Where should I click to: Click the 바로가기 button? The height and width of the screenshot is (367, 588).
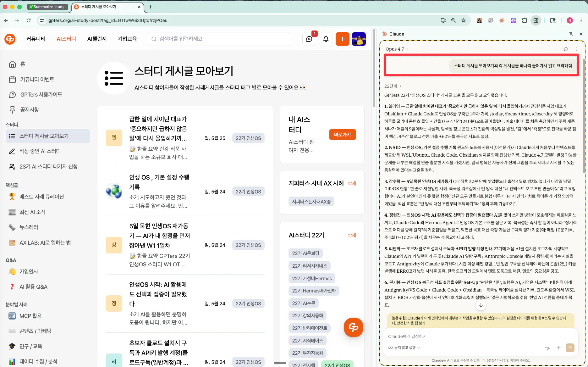coord(342,134)
